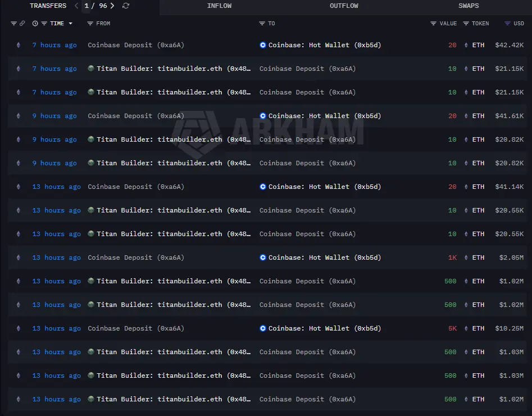Click the Titan Builder avatar in the second row
532x416 pixels.
point(91,69)
